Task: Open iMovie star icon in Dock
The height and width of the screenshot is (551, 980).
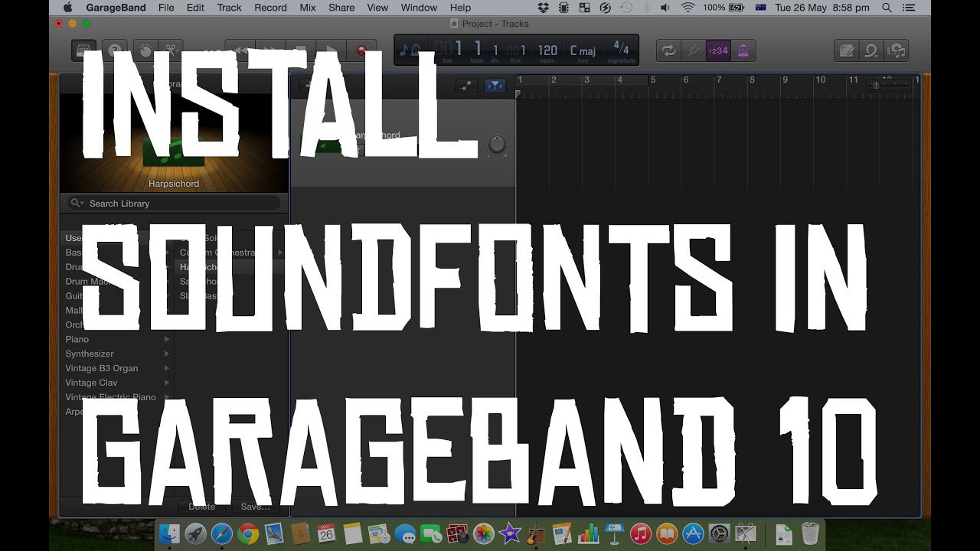Action: coord(510,533)
